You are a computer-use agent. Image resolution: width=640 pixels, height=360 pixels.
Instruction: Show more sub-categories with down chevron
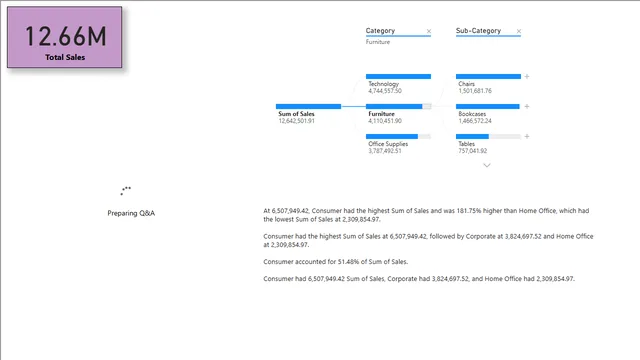pos(487,165)
